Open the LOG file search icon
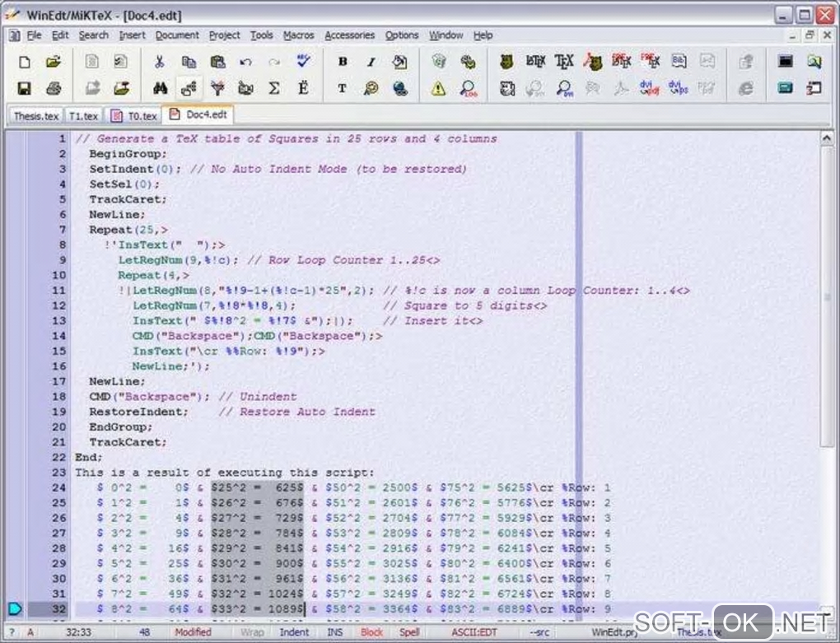The width and height of the screenshot is (840, 643). 469,88
